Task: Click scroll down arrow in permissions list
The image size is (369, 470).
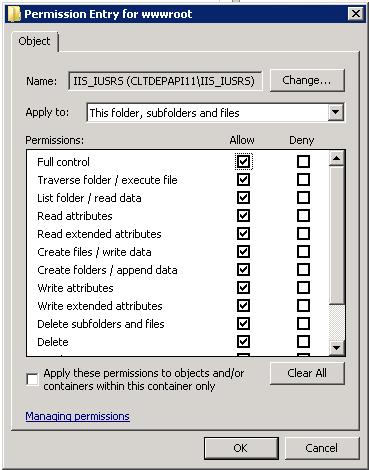Action: tap(336, 348)
